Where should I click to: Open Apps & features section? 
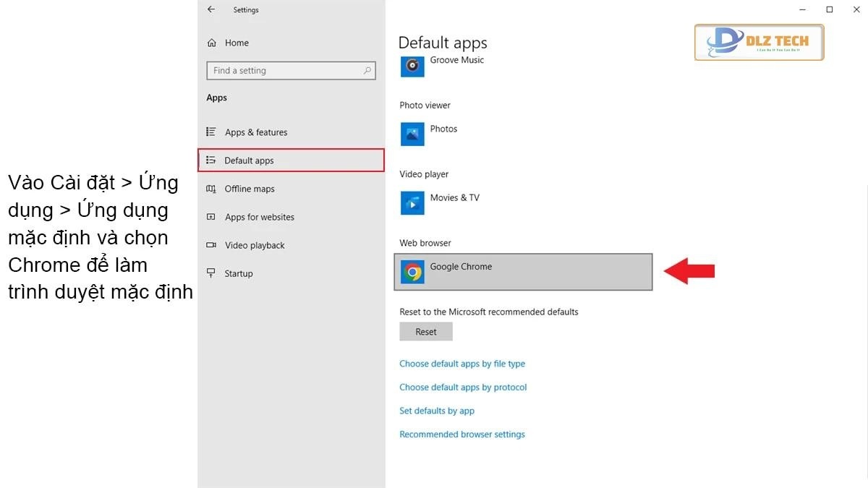(x=255, y=132)
